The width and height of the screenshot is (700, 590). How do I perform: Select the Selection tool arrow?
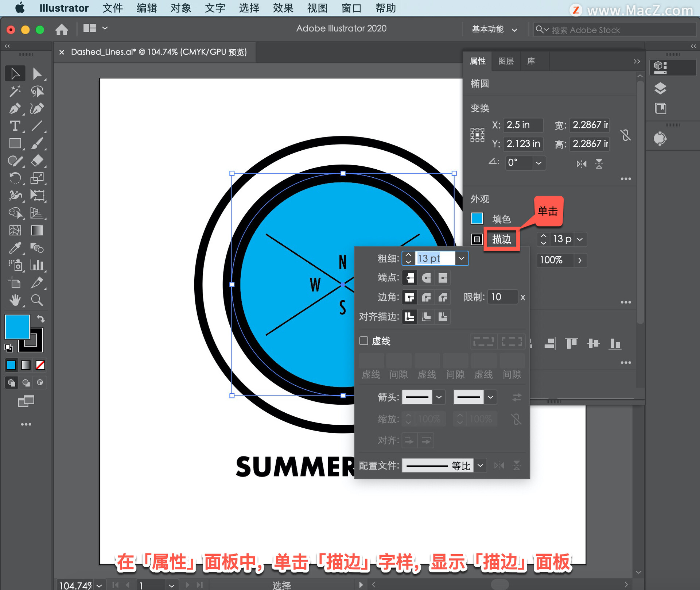(x=15, y=74)
